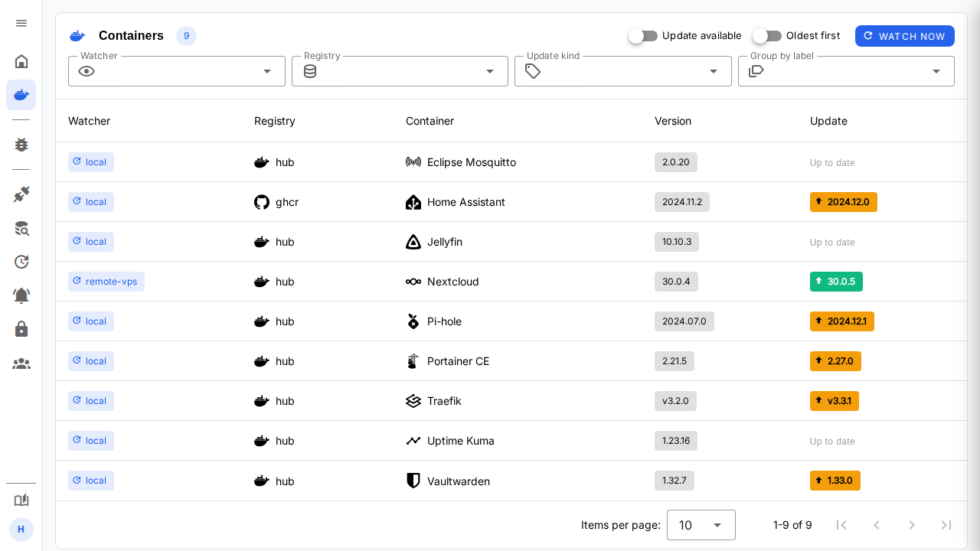The height and width of the screenshot is (551, 980).
Task: Go to next page pagination arrow
Action: tap(912, 525)
